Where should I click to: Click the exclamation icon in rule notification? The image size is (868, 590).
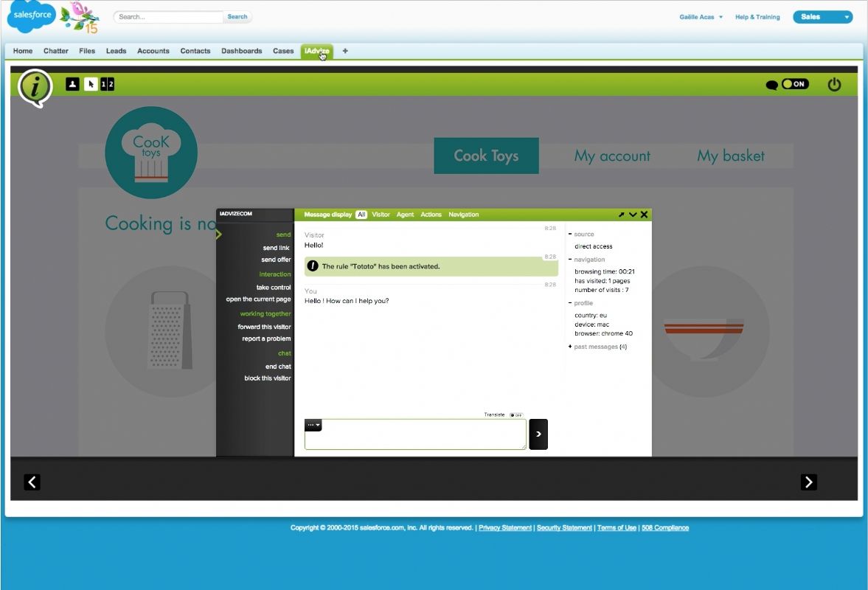point(313,266)
